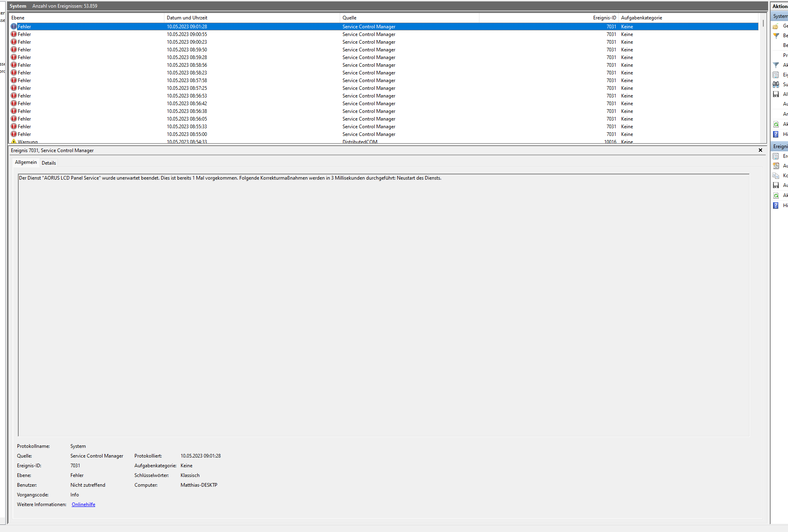Click the create custom view funnel icon
The image size is (788, 532).
point(776,36)
